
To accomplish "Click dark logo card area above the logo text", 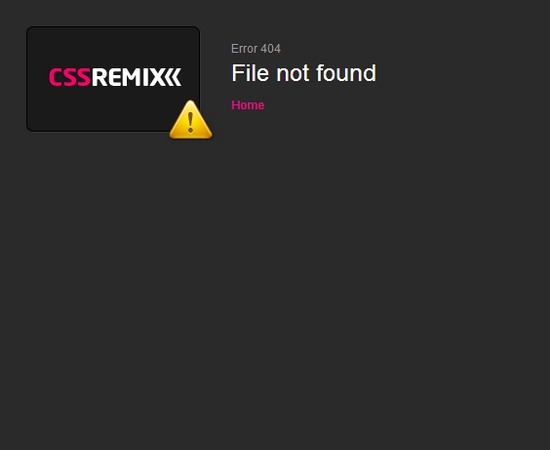I will 113,47.
